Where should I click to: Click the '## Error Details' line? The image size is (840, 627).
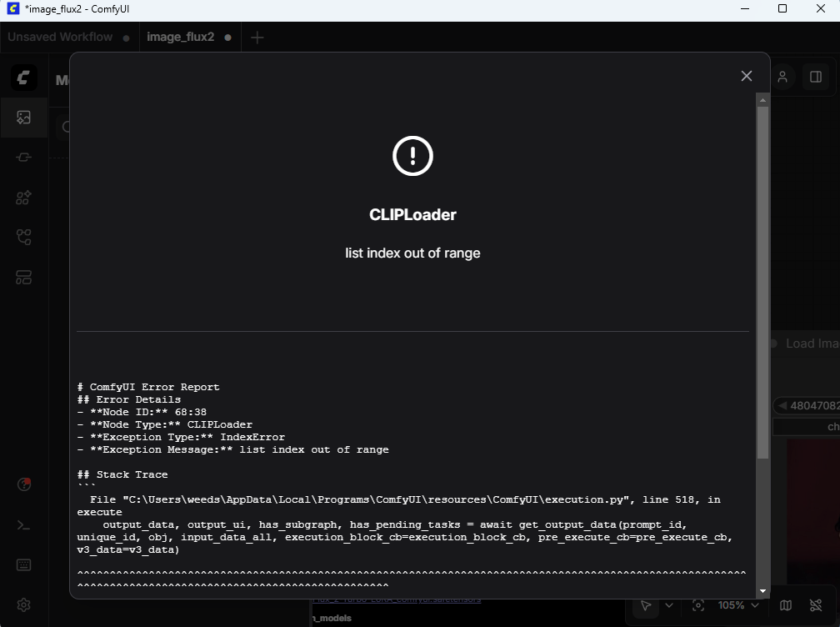[x=129, y=399]
